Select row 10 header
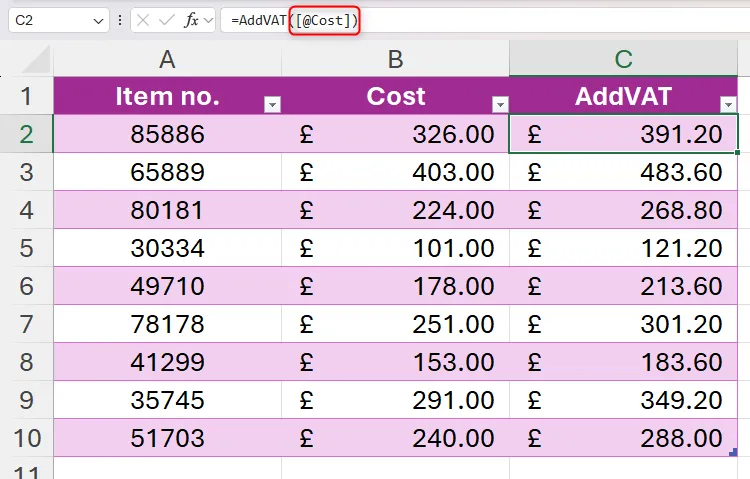Screen dimensions: 750x479 click(x=26, y=438)
